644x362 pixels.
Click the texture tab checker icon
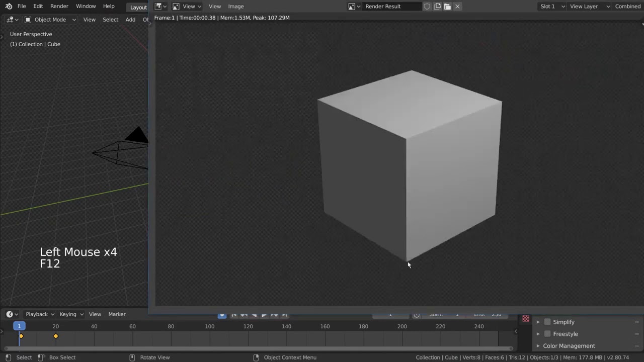526,318
